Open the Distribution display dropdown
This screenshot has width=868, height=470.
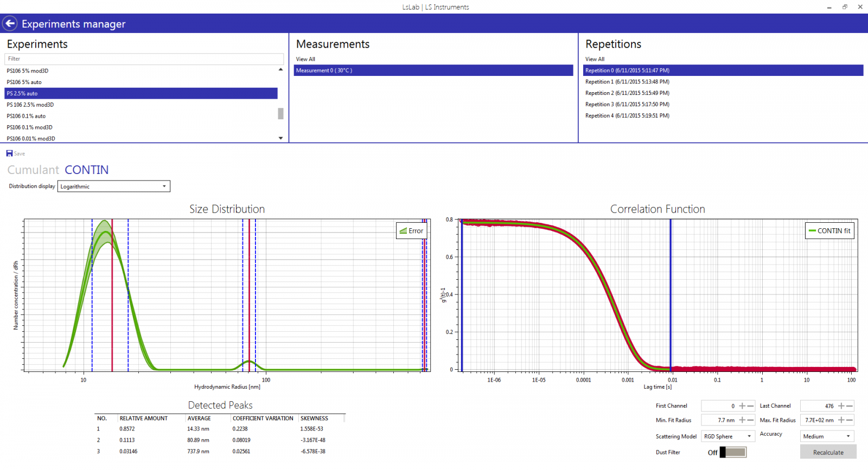[x=114, y=186]
